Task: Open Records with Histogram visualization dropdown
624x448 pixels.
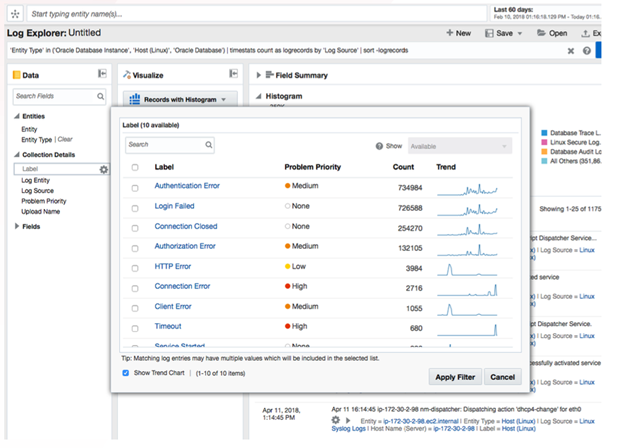Action: [179, 99]
